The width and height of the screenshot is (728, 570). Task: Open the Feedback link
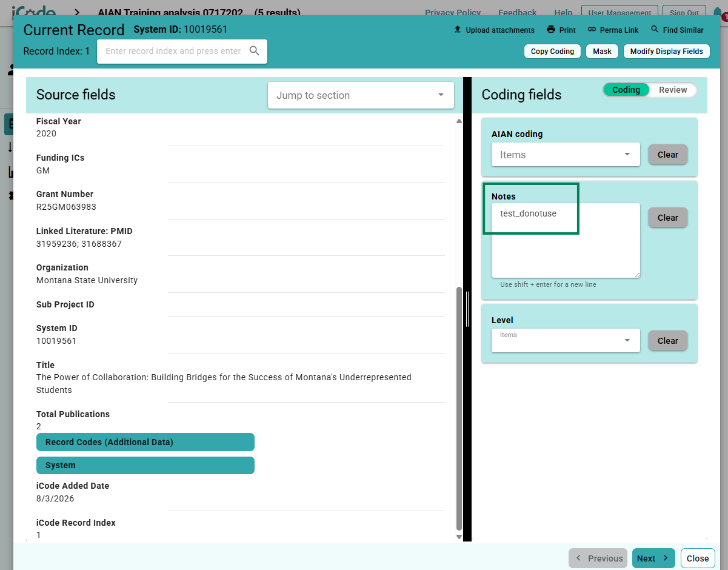click(x=517, y=13)
